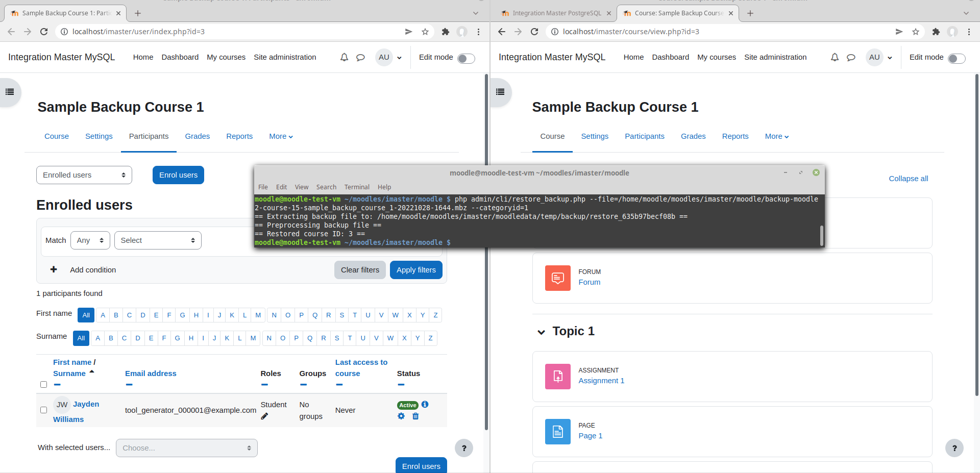980x473 pixels.
Task: Open help question mark in left window
Action: [464, 448]
